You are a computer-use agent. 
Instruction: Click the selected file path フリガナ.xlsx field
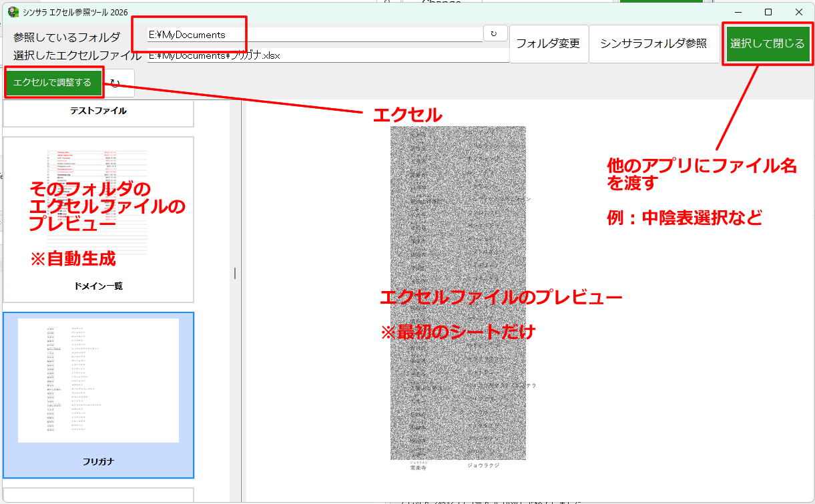point(327,55)
